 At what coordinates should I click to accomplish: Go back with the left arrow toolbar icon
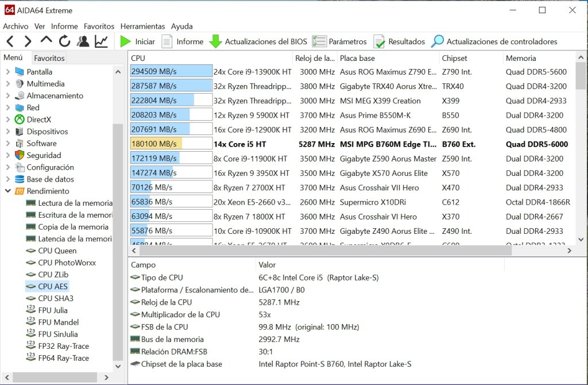point(10,41)
